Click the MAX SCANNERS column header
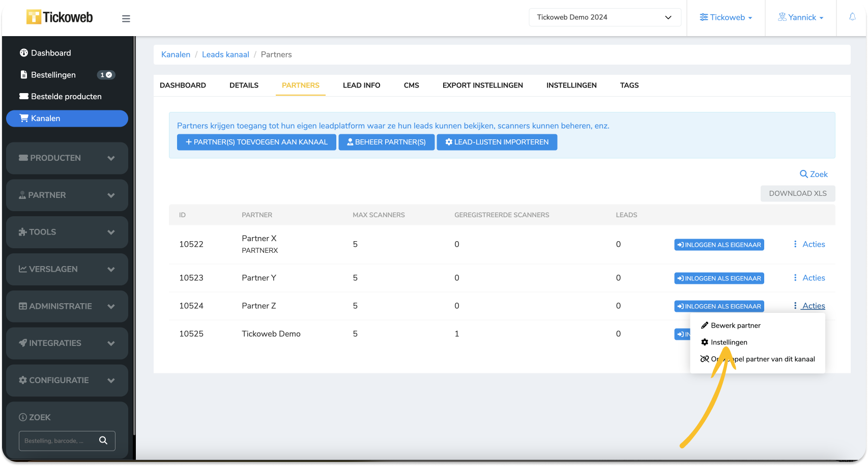This screenshot has height=466, width=868. [x=379, y=215]
